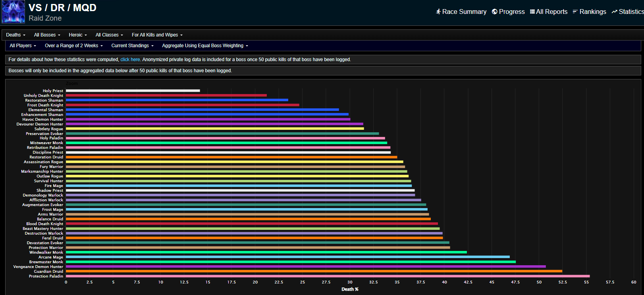Click the Rankings bars icon

[575, 12]
